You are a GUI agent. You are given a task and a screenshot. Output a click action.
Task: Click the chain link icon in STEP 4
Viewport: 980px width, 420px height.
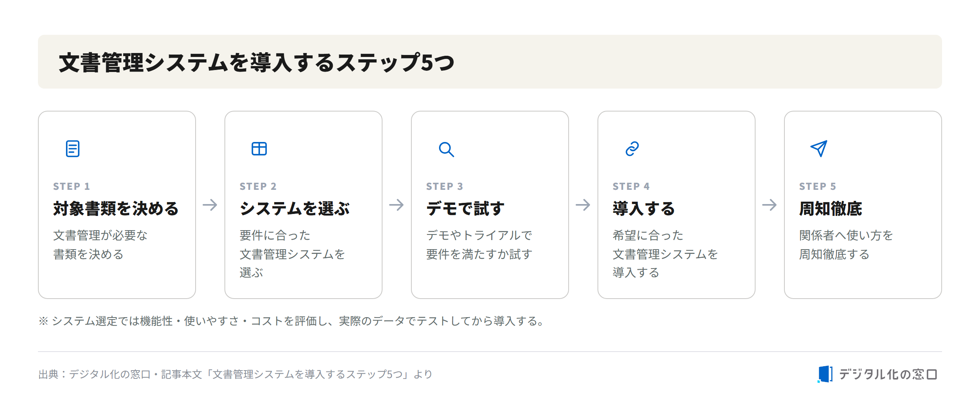click(632, 149)
